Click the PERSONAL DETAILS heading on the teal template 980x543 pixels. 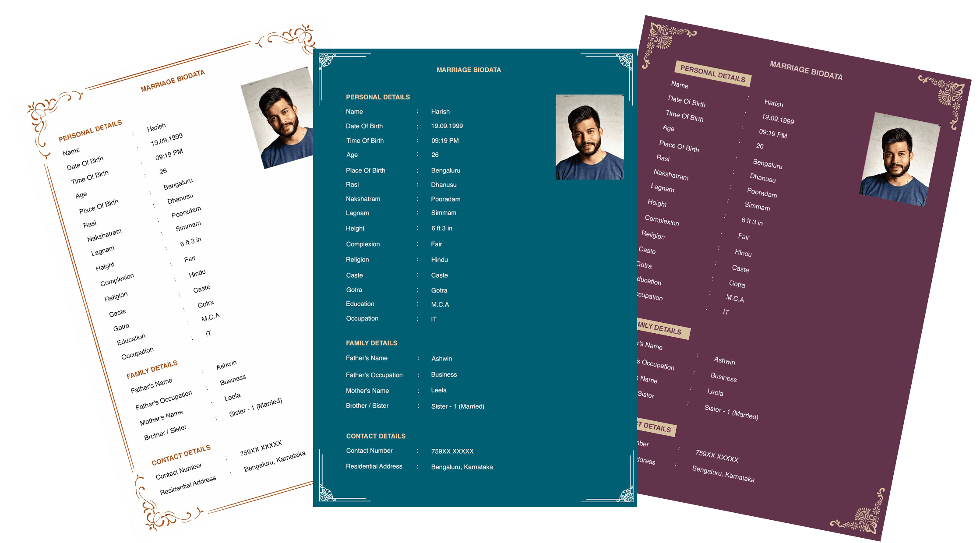coord(377,97)
